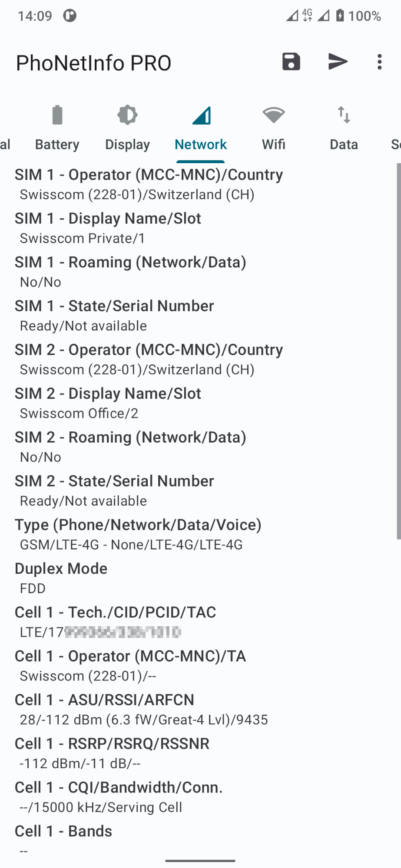Open the three-dot overflow menu
Screen dimensions: 401x868
[x=380, y=62]
